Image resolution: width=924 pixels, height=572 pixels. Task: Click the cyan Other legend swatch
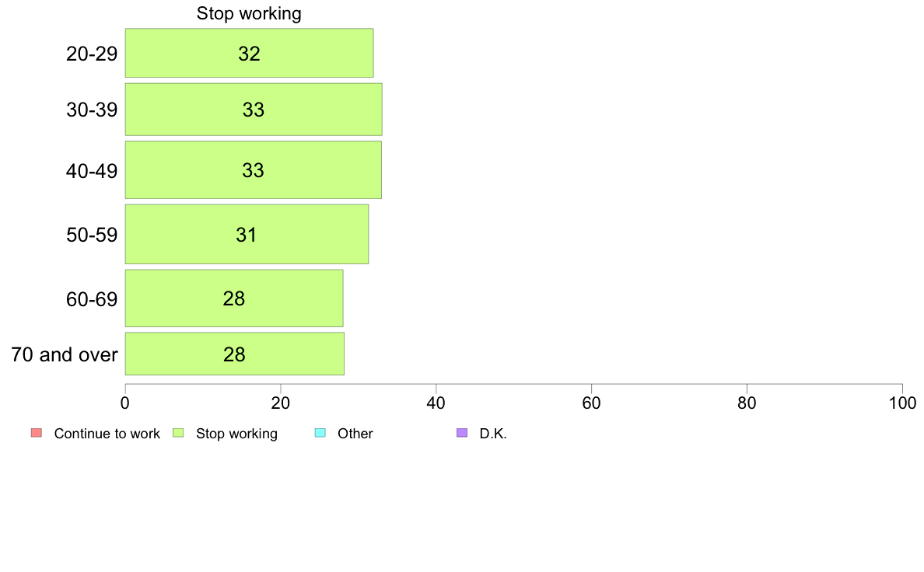click(320, 433)
